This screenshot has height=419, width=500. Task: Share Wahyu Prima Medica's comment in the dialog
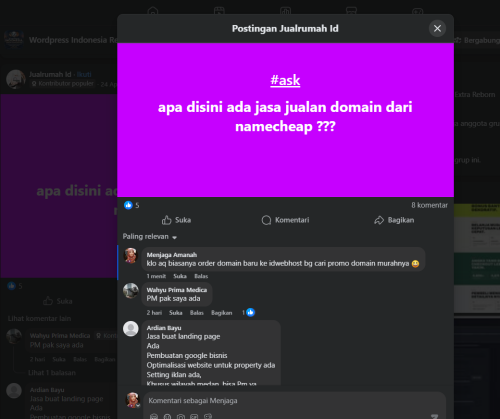[x=221, y=313]
